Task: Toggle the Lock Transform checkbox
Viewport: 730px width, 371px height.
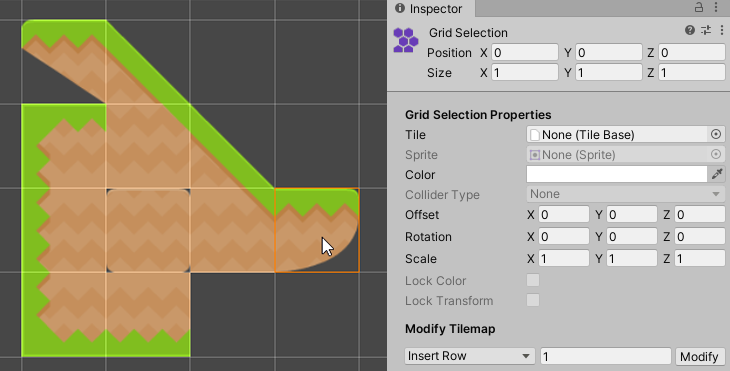Action: (x=533, y=300)
